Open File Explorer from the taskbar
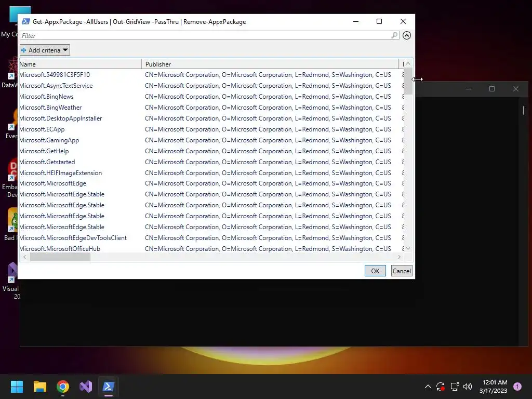The image size is (532, 399). 39,387
